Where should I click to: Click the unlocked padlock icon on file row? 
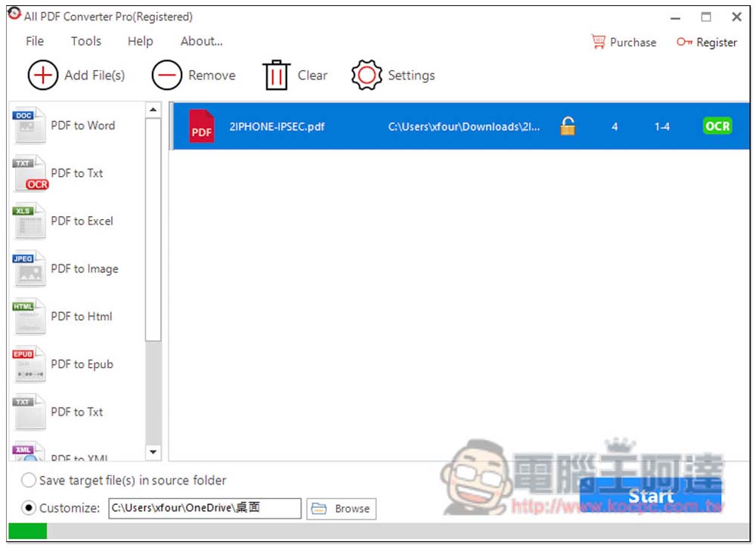pyautogui.click(x=568, y=126)
